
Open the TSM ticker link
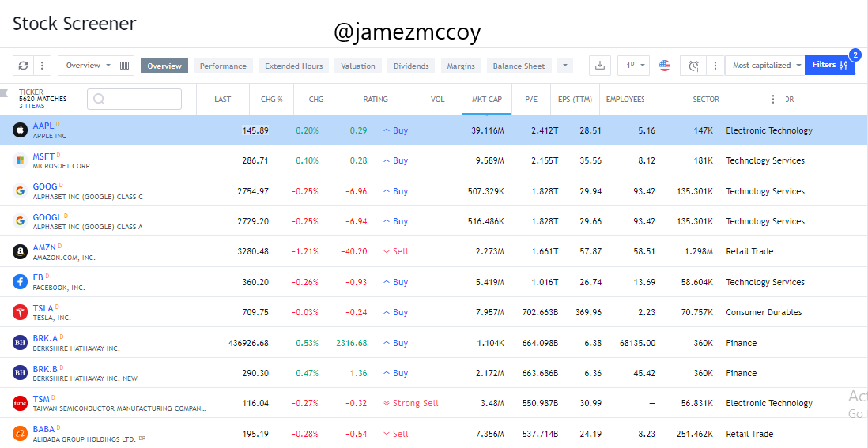tap(41, 399)
